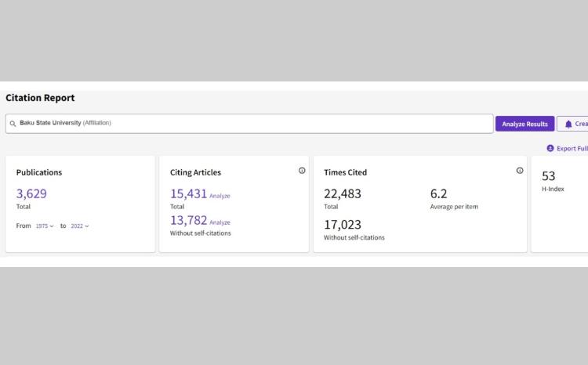The image size is (588, 365).
Task: Click Analyze next to 13,782
Action: 220,222
